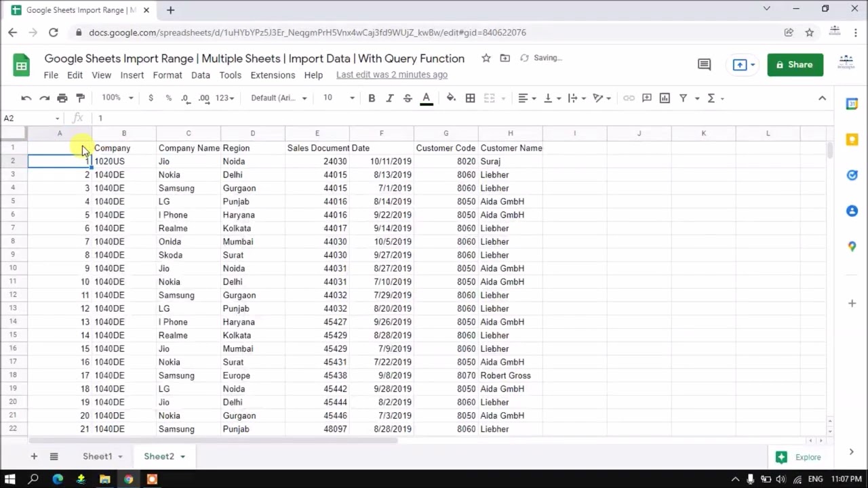Click the get add-ons plus icon
This screenshot has height=488, width=868.
[x=852, y=303]
